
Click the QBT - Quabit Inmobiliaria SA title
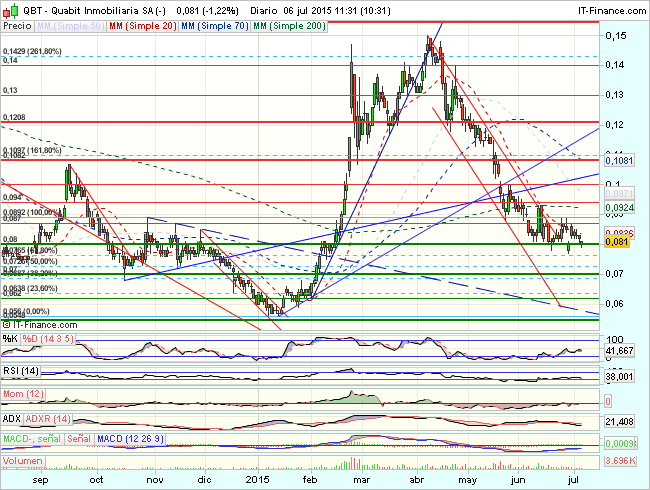tap(94, 11)
